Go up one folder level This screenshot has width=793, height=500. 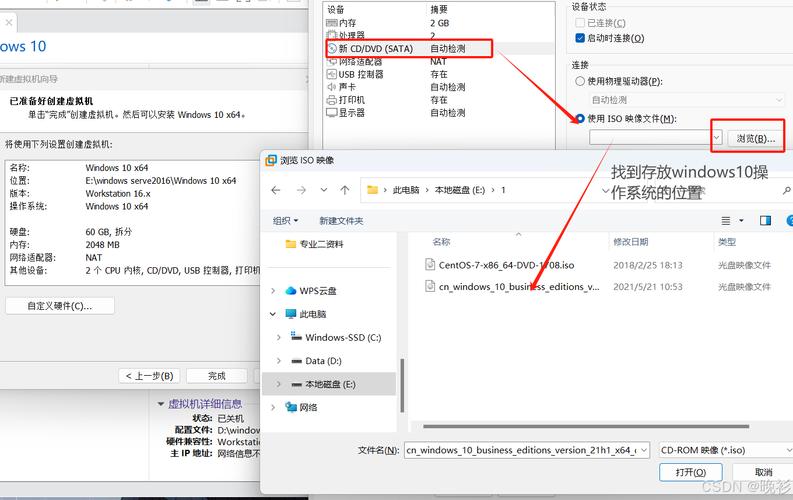345,190
